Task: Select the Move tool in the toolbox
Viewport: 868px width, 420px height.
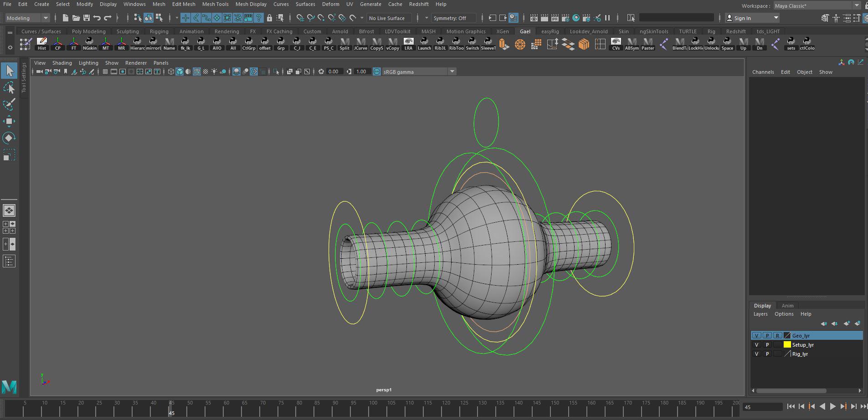Action: tap(9, 121)
